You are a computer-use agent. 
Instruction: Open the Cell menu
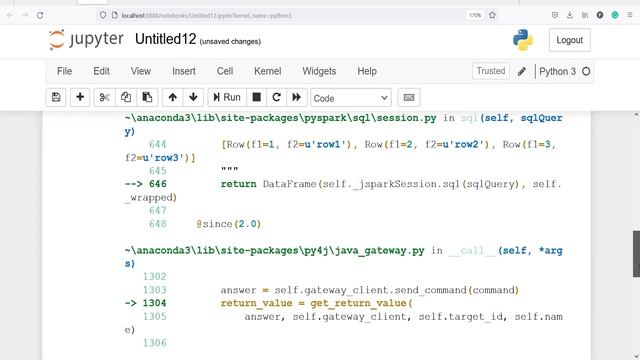pos(225,71)
